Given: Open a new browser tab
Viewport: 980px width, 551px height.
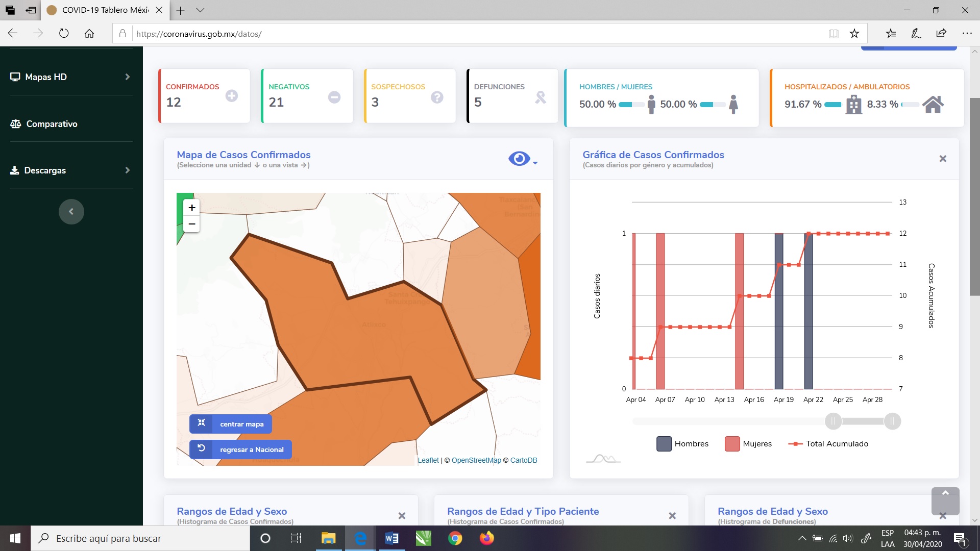Looking at the screenshot, I should pyautogui.click(x=180, y=10).
